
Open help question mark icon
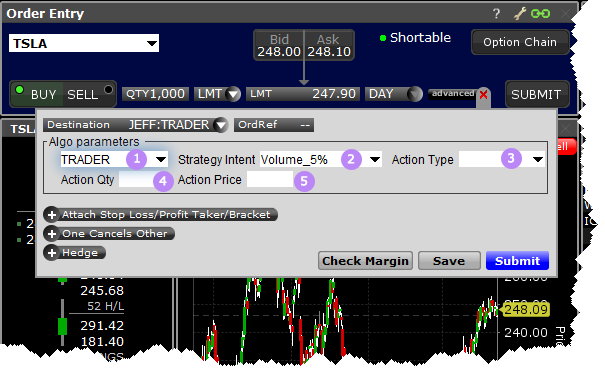pyautogui.click(x=497, y=14)
